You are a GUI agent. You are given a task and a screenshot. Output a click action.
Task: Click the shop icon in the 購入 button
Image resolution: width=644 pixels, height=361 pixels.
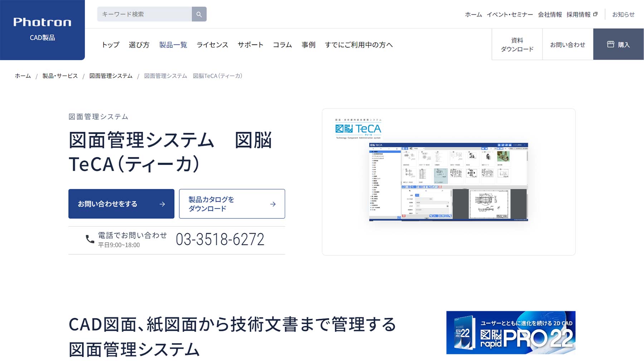(x=610, y=44)
